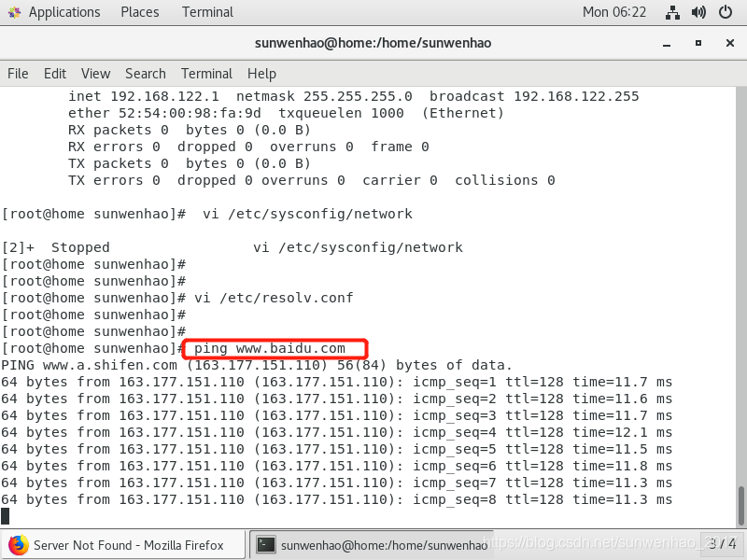Image resolution: width=747 pixels, height=560 pixels.
Task: Click the terminal vertical scrollbar thumb
Action: pos(740,505)
